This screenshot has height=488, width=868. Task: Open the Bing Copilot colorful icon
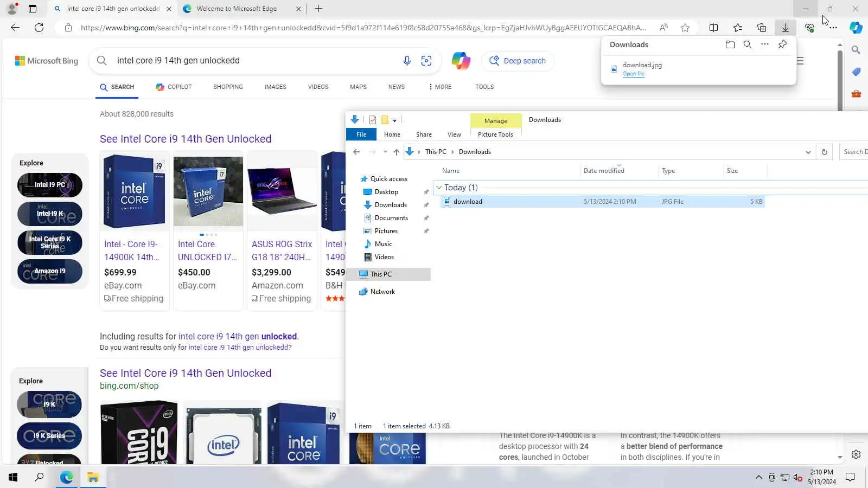[461, 61]
